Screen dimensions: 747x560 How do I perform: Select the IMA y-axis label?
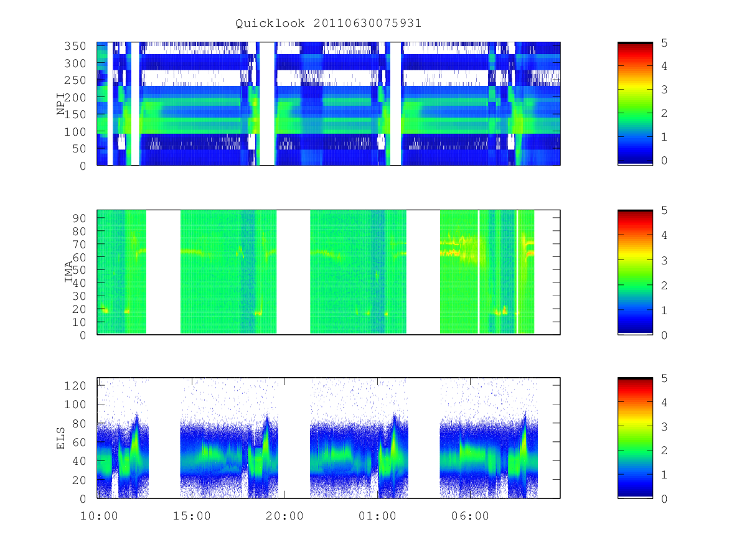[68, 272]
